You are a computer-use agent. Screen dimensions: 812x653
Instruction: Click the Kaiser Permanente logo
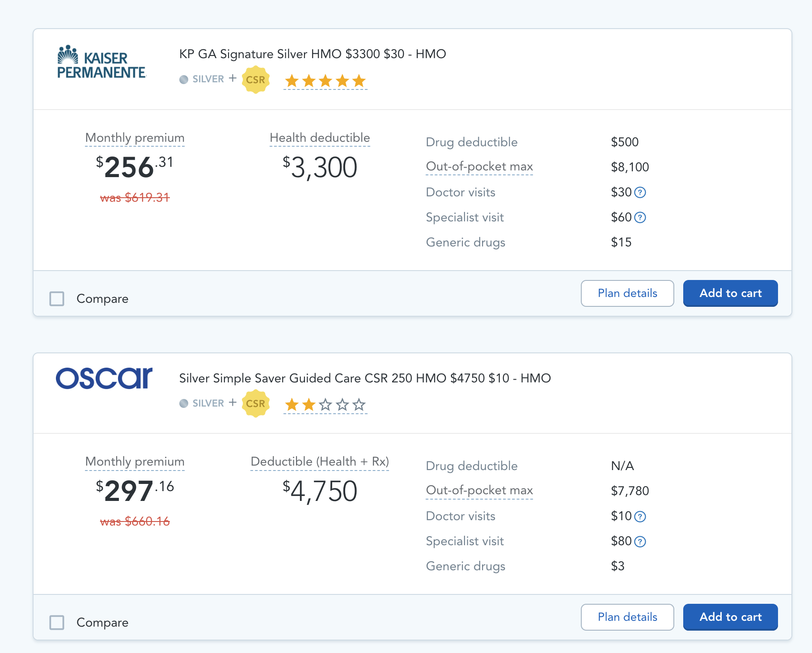101,63
